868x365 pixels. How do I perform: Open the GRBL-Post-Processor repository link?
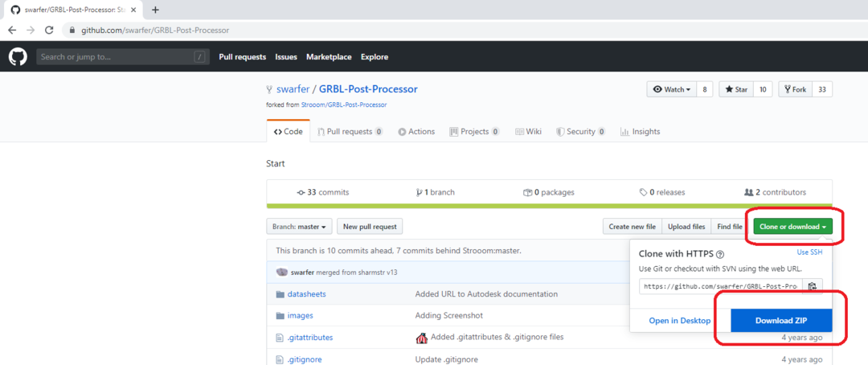click(368, 89)
